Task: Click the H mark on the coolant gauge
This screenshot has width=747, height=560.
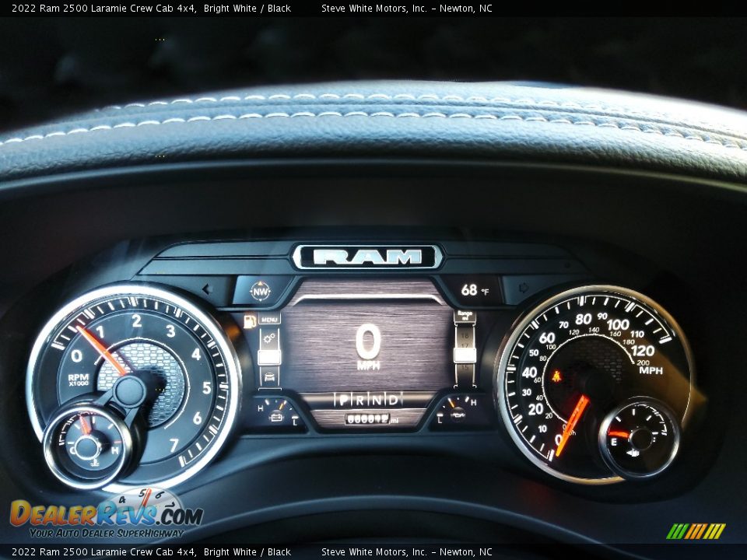Action: coord(115,450)
